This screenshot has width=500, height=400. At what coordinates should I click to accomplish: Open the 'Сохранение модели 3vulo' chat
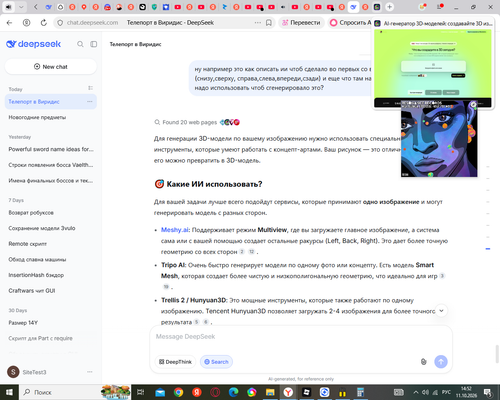click(51, 228)
